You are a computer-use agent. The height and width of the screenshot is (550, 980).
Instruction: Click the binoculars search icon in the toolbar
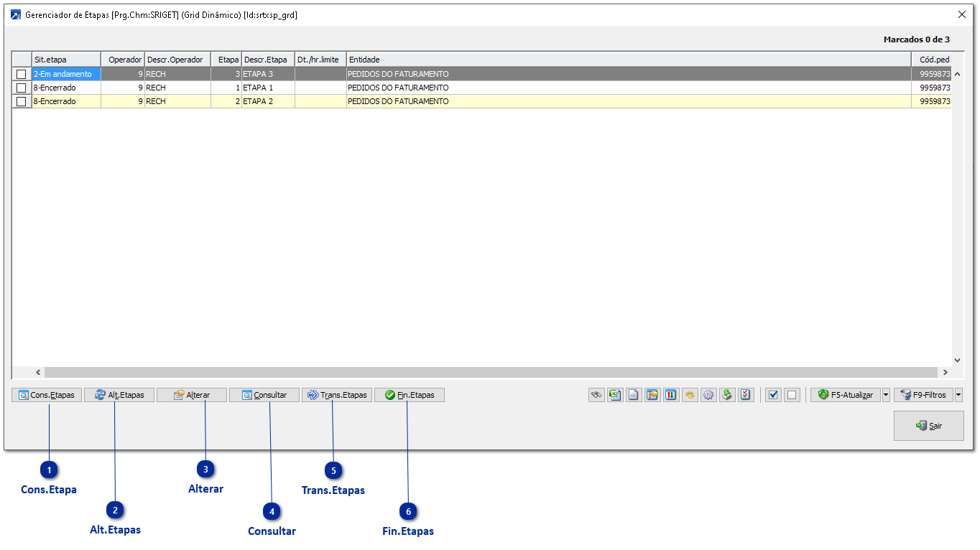pos(596,395)
